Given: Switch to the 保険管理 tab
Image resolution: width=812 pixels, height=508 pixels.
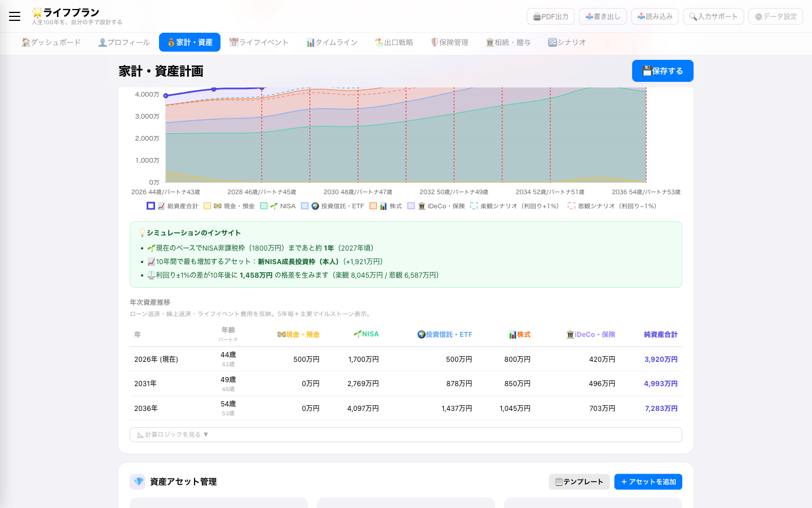Looking at the screenshot, I should pyautogui.click(x=449, y=42).
